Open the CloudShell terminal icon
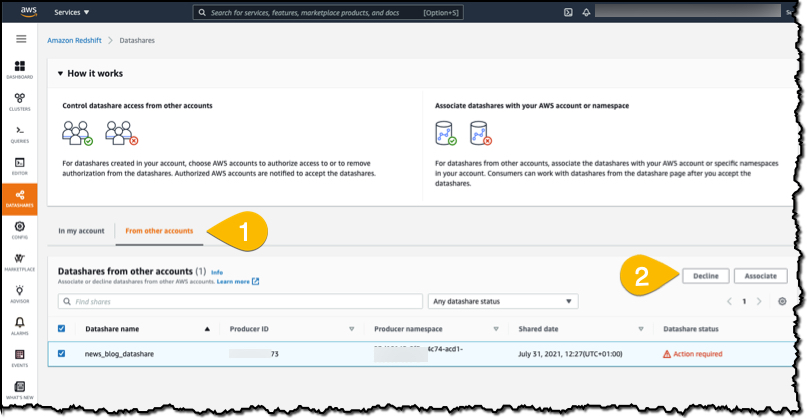 point(568,12)
